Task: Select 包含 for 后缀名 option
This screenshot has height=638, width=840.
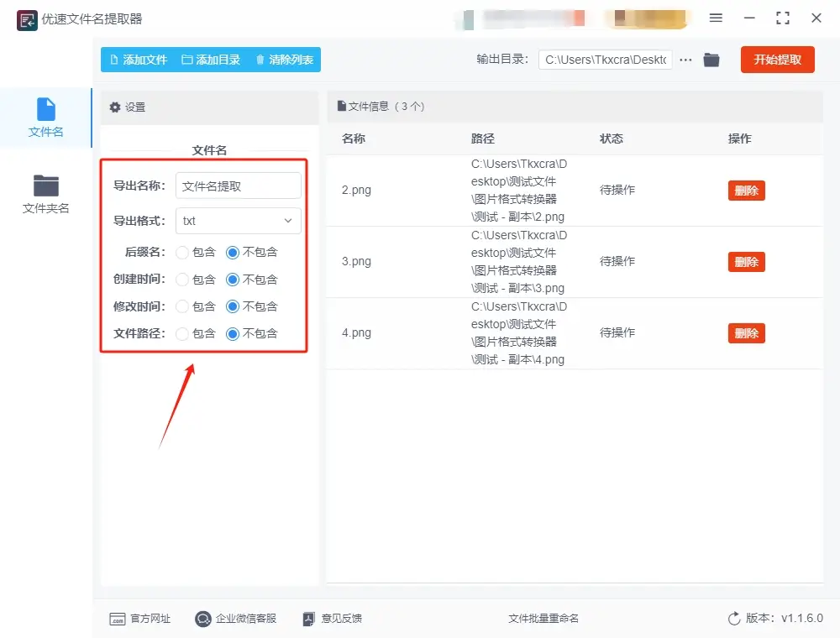Action: 181,252
